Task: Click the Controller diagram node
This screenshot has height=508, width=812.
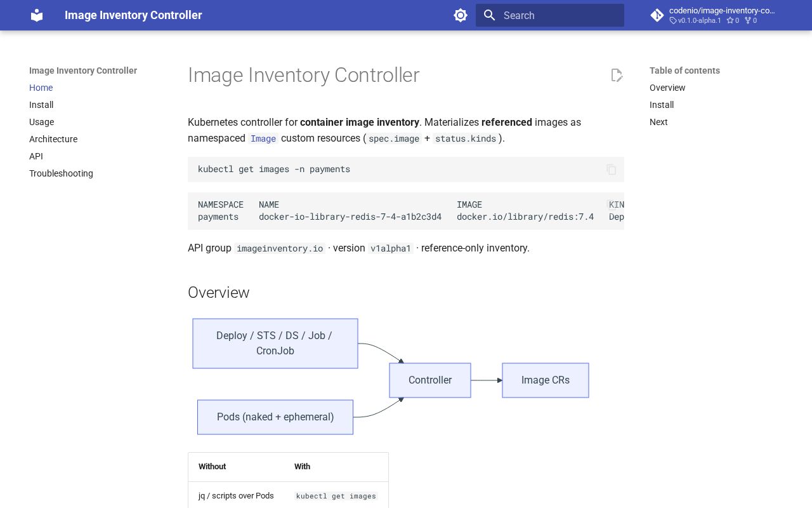Action: point(430,380)
